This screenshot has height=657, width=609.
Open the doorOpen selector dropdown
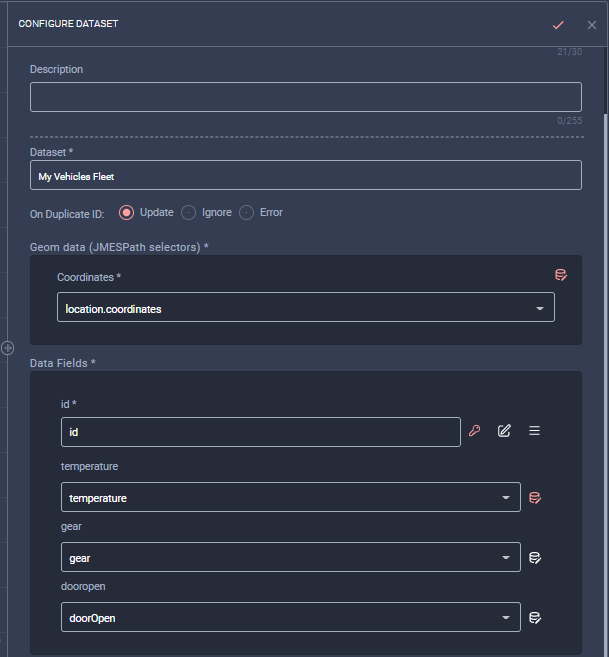(291, 617)
